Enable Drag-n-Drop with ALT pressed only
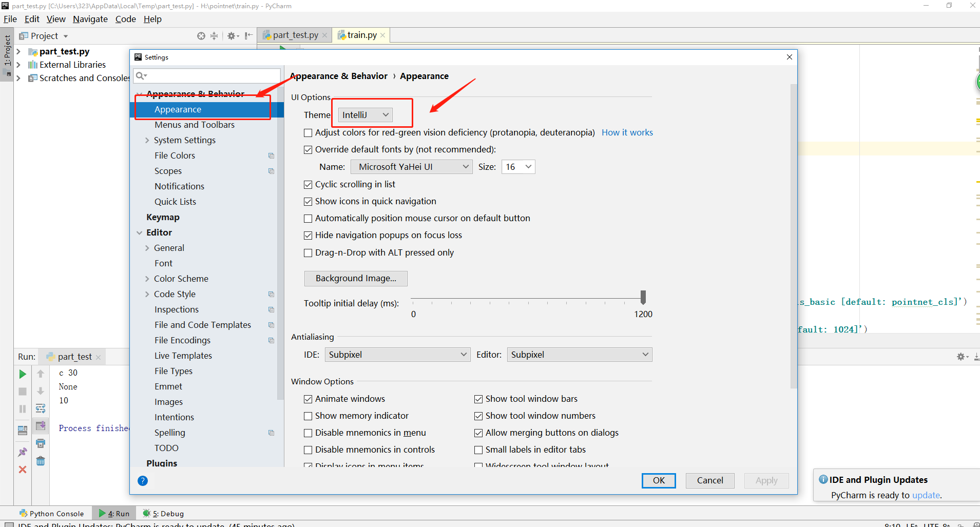 pos(308,253)
